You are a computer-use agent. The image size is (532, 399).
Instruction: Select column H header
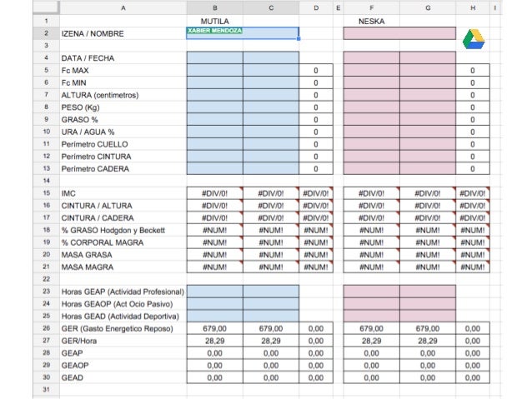tap(473, 7)
